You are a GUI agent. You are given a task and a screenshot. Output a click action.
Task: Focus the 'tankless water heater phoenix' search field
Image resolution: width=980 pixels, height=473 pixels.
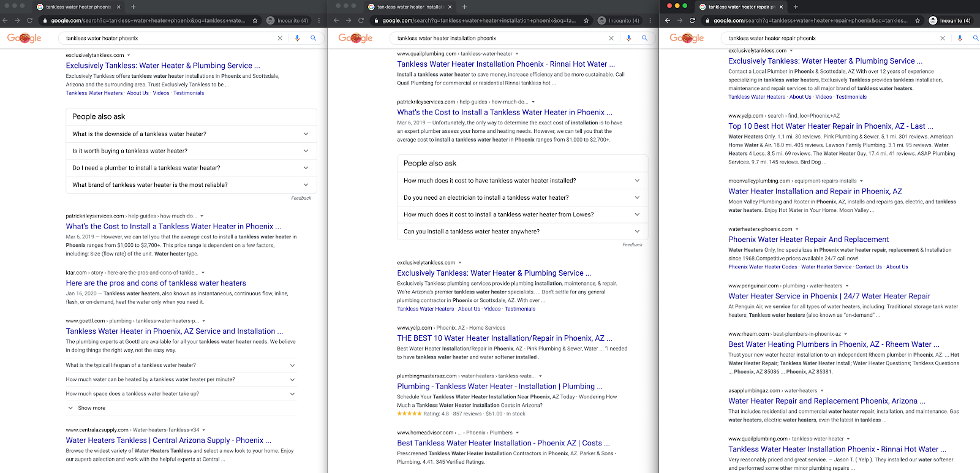tap(168, 38)
